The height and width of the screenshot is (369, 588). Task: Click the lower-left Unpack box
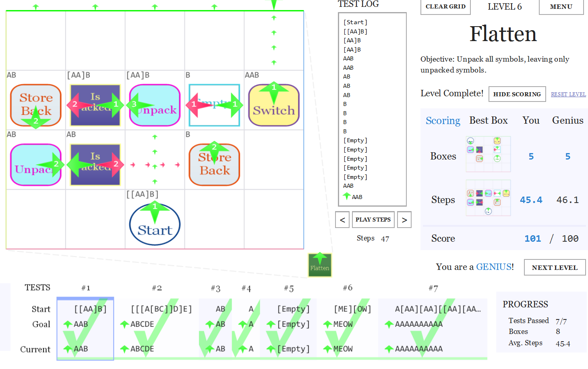36,165
